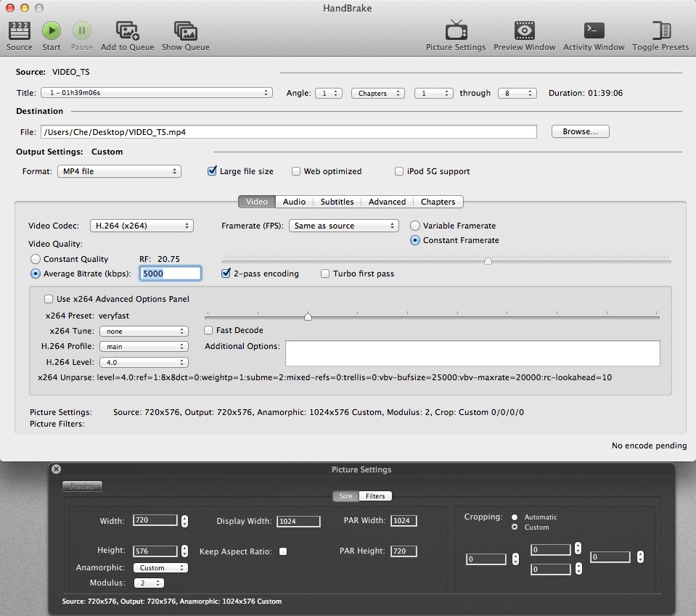Start encoding with the green Start icon

[52, 30]
